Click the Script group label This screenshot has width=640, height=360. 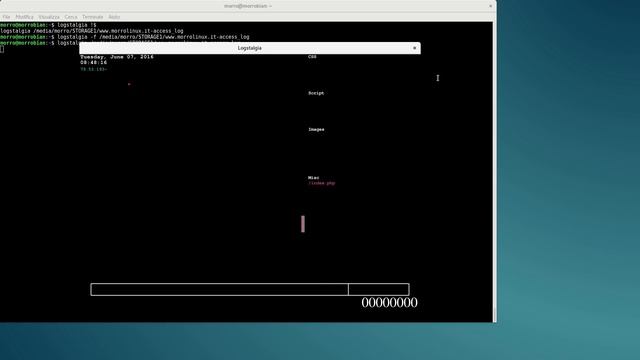pos(316,93)
